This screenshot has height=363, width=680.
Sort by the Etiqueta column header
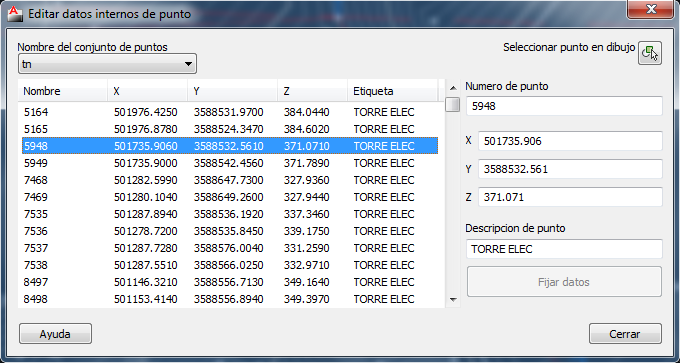[393, 91]
